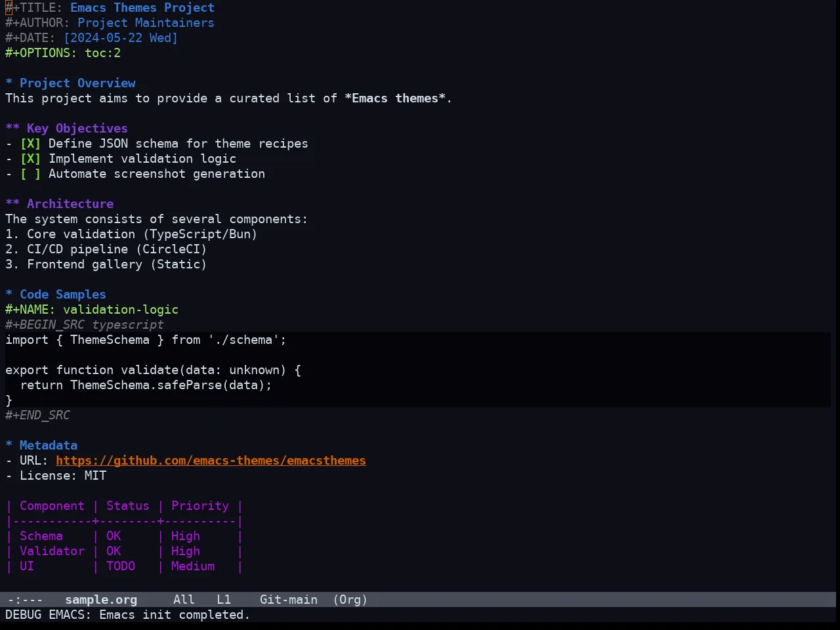Click the Validator cell in the table

point(52,551)
